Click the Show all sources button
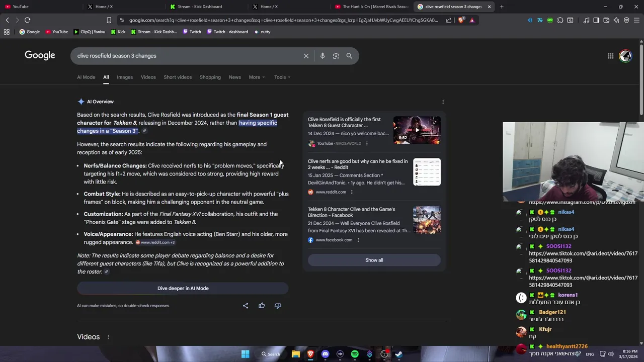 pyautogui.click(x=374, y=260)
